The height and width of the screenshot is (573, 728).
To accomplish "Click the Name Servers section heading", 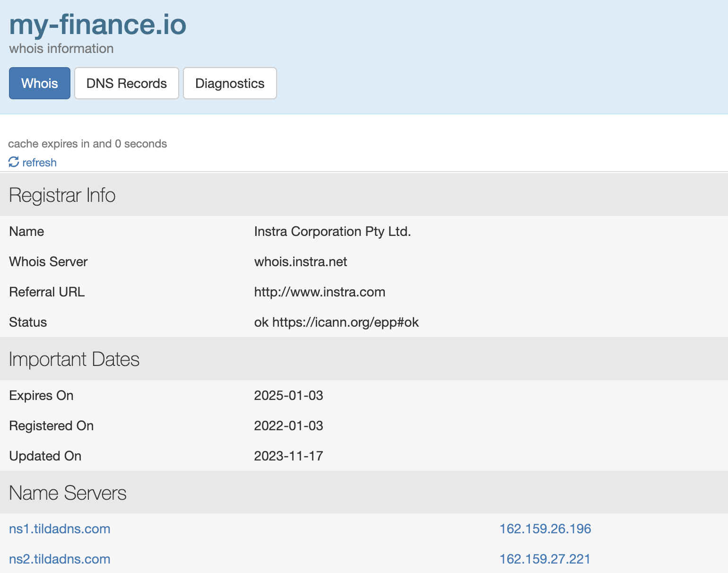I will tap(68, 493).
